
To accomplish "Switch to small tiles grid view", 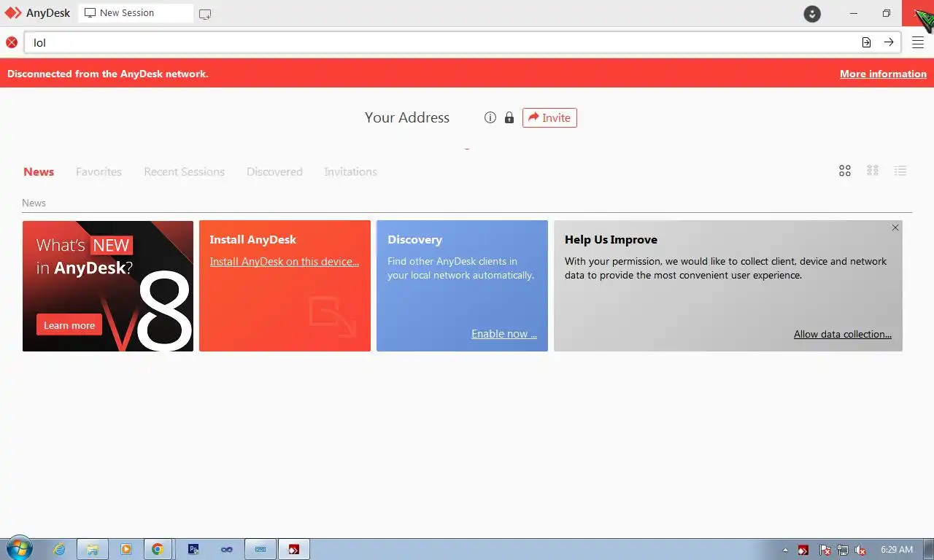I will coord(873,171).
